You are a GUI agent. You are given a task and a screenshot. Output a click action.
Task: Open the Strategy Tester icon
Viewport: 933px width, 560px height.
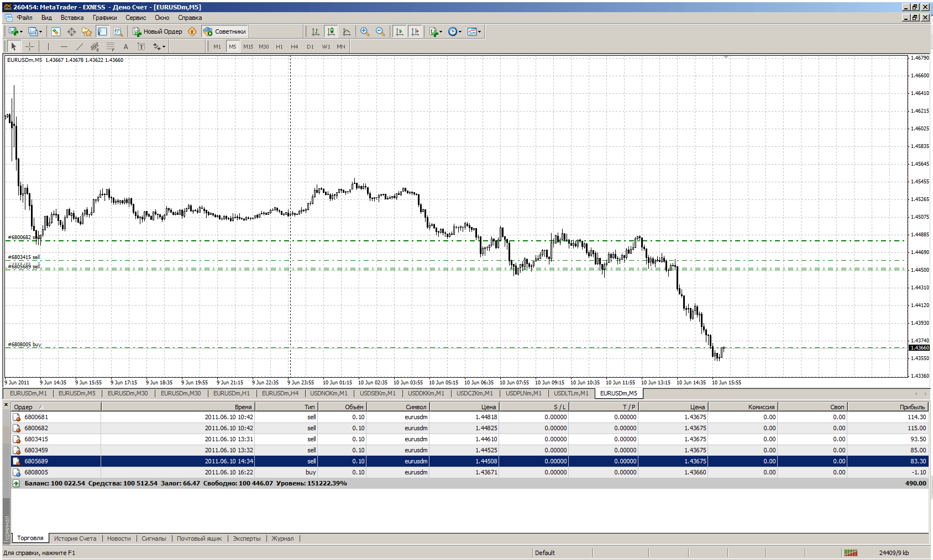[x=118, y=31]
